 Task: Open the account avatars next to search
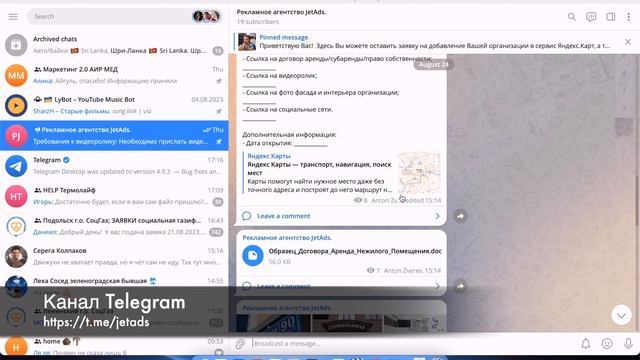[206, 16]
